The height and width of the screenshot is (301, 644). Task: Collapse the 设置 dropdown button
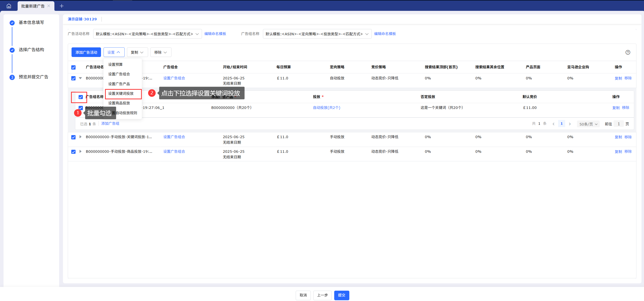114,52
